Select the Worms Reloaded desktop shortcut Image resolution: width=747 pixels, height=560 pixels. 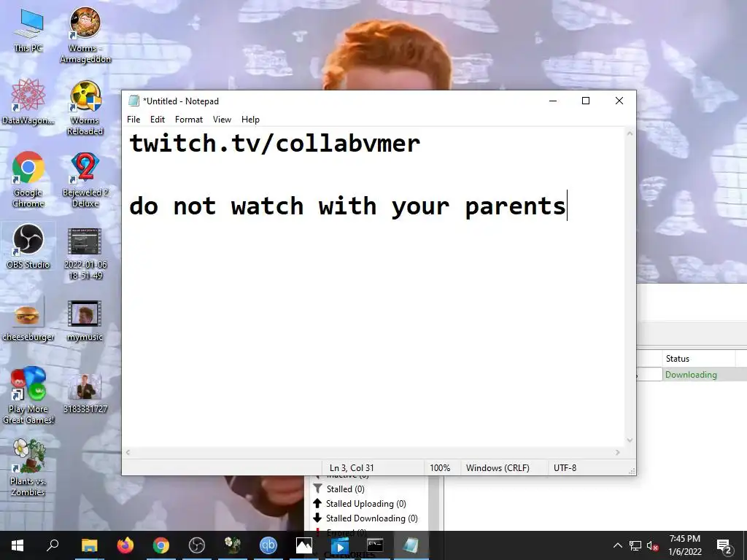(x=85, y=108)
